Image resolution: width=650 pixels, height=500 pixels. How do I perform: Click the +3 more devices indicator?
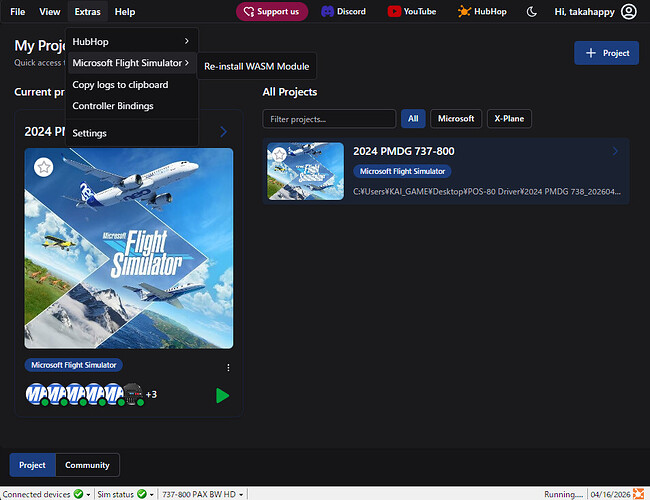point(151,394)
